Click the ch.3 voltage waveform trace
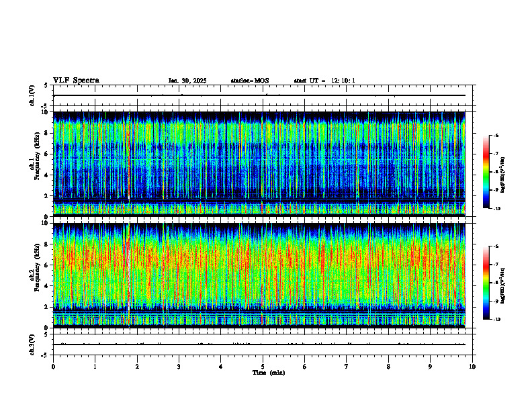The height and width of the screenshot is (411, 532). click(x=259, y=345)
